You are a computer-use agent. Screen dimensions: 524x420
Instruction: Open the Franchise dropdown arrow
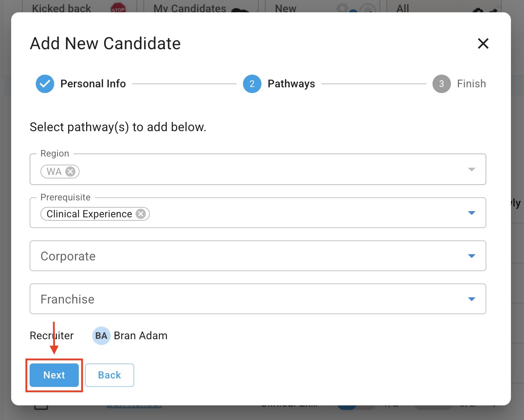(x=472, y=299)
